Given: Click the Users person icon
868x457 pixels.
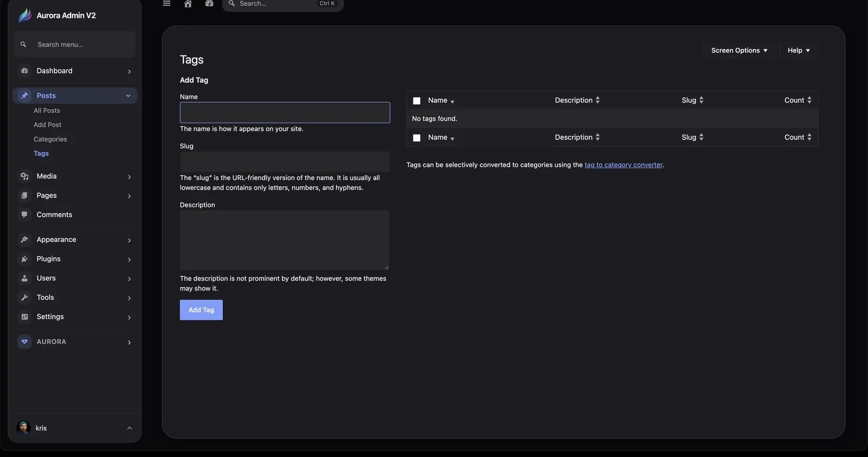Looking at the screenshot, I should pos(24,278).
